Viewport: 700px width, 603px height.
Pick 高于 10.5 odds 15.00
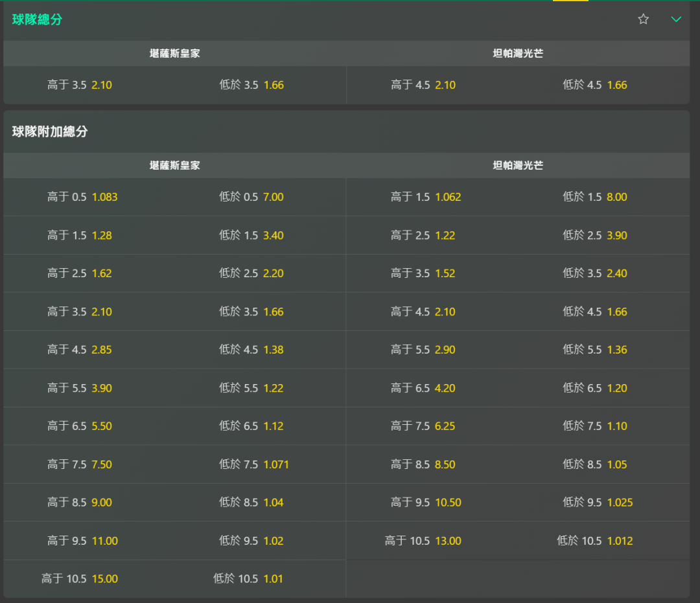[80, 578]
